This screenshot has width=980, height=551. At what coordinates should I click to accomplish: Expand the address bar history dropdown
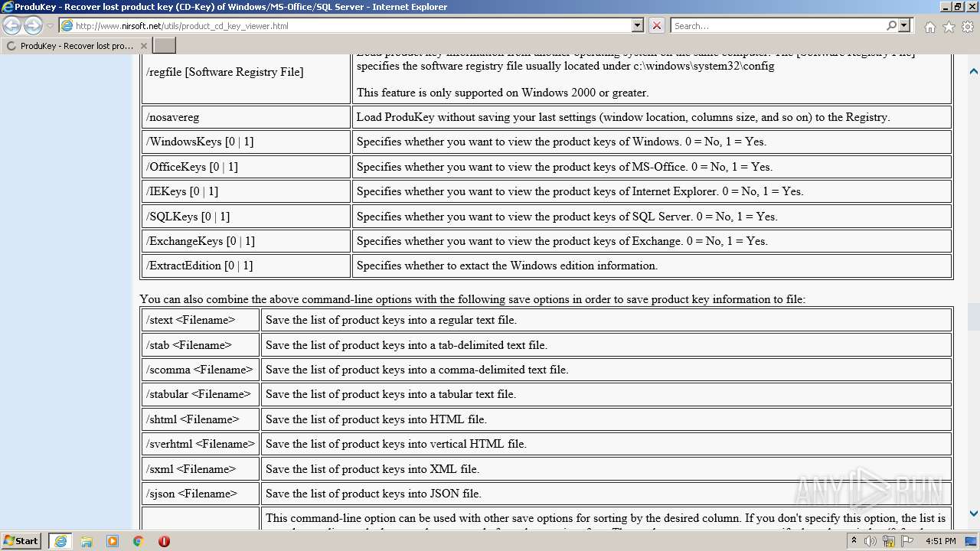637,25
